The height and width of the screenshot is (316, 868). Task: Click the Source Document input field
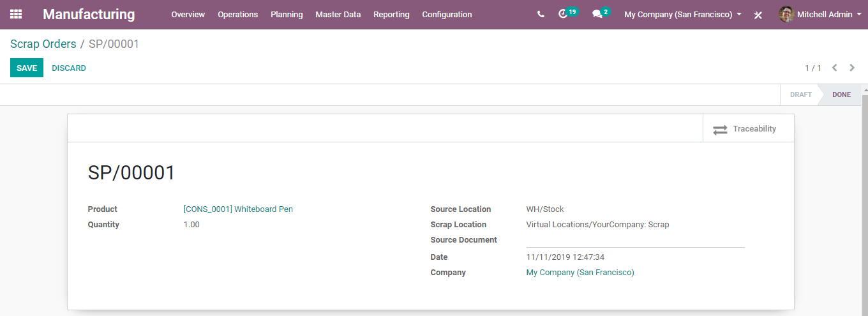[x=636, y=240]
